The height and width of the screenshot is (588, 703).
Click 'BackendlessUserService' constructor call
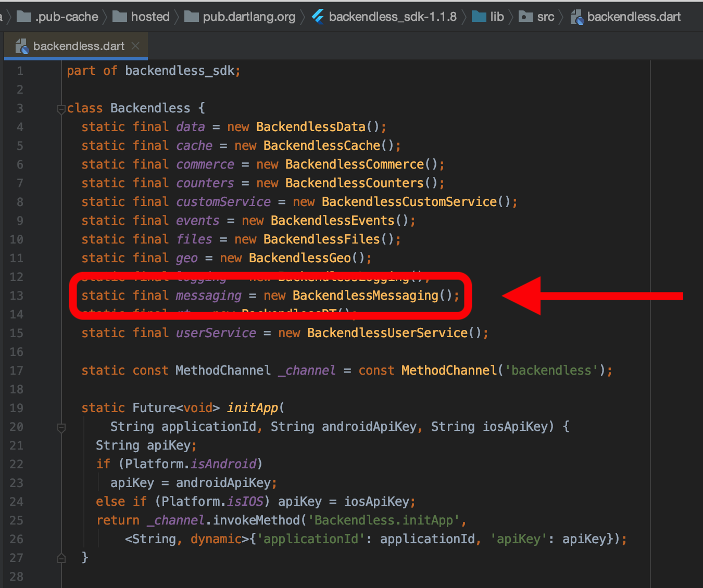(x=387, y=333)
